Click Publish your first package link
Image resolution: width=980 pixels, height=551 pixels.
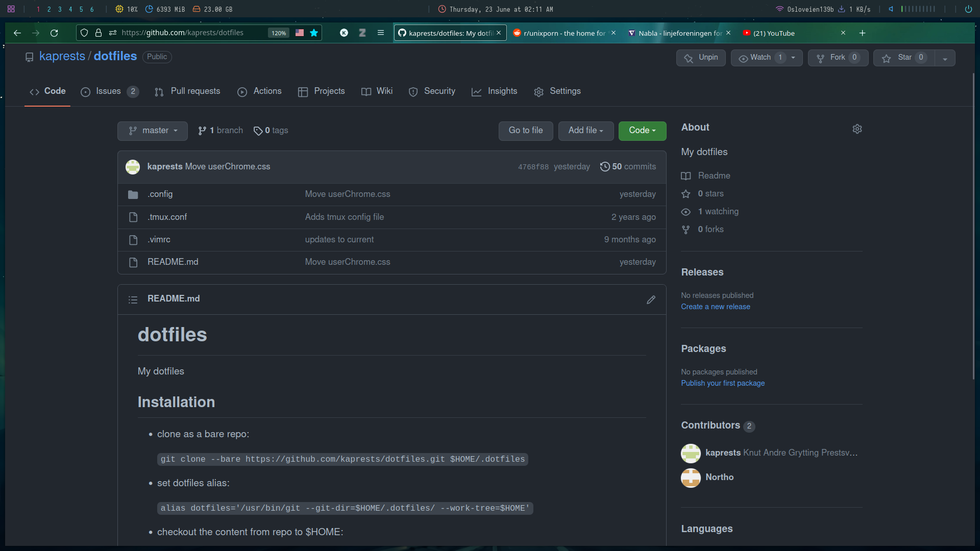tap(723, 383)
